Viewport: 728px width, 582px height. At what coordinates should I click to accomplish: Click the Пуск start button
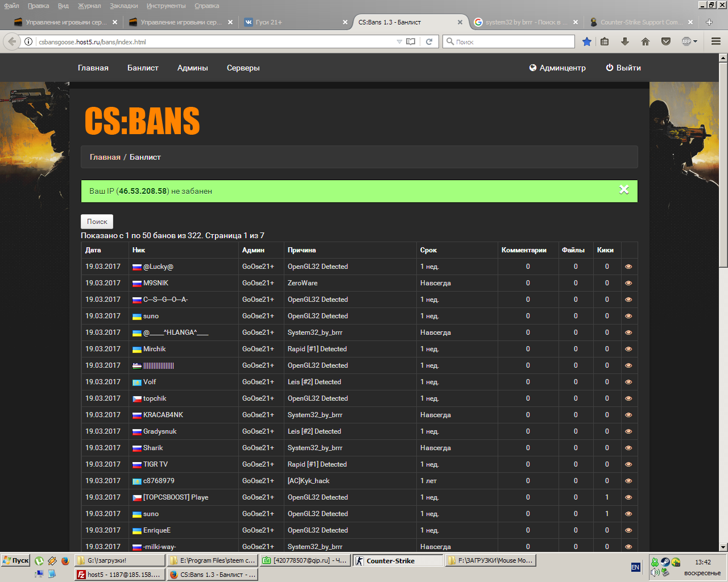(15, 560)
